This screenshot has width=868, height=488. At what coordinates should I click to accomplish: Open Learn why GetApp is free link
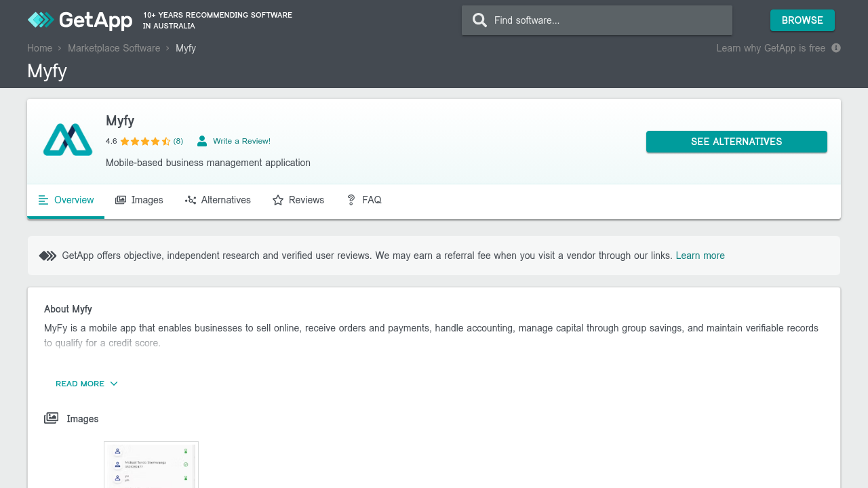click(x=770, y=48)
